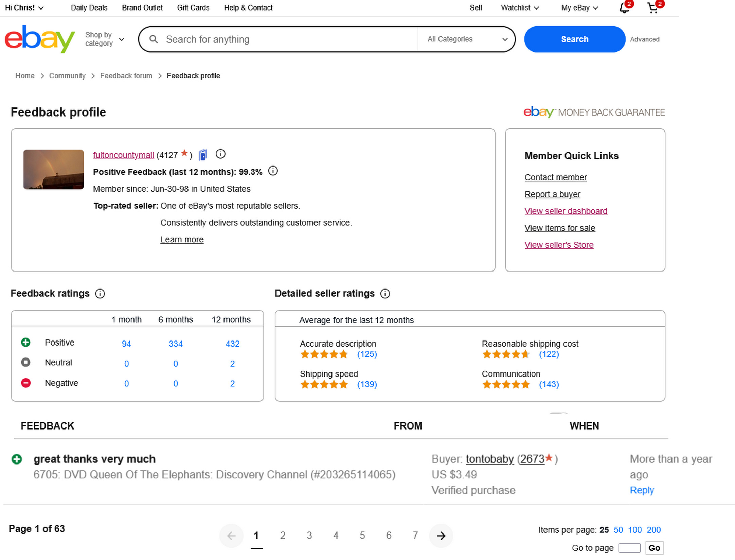
Task: Open View seller dashboard link
Action: tap(566, 211)
